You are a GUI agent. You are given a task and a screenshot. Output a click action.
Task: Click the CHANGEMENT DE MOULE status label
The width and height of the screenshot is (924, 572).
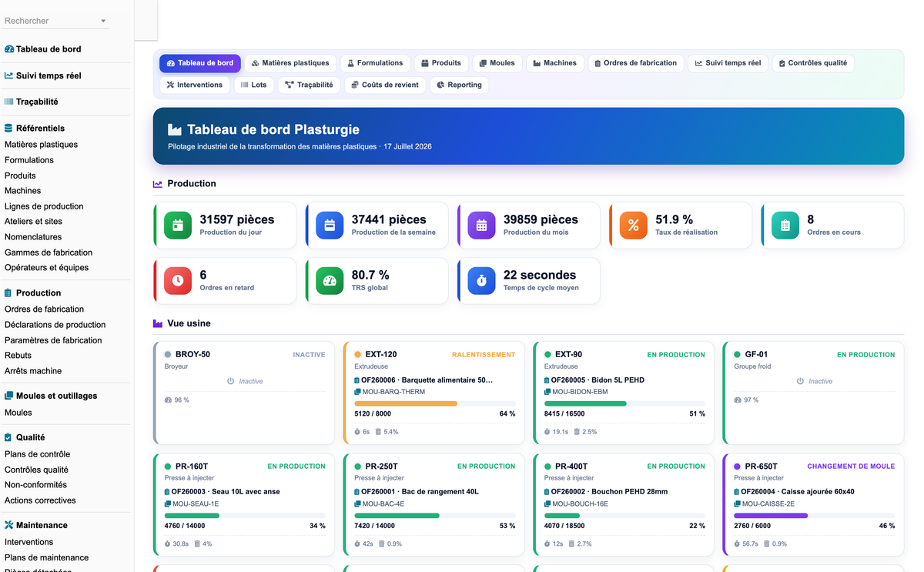(x=851, y=467)
